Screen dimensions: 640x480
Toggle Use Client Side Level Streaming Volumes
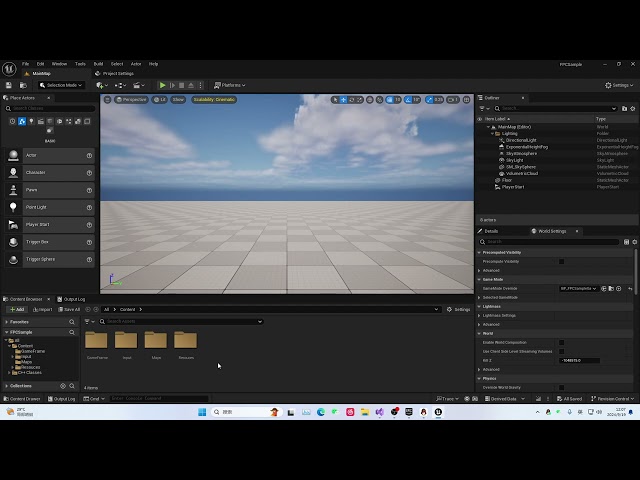click(562, 351)
